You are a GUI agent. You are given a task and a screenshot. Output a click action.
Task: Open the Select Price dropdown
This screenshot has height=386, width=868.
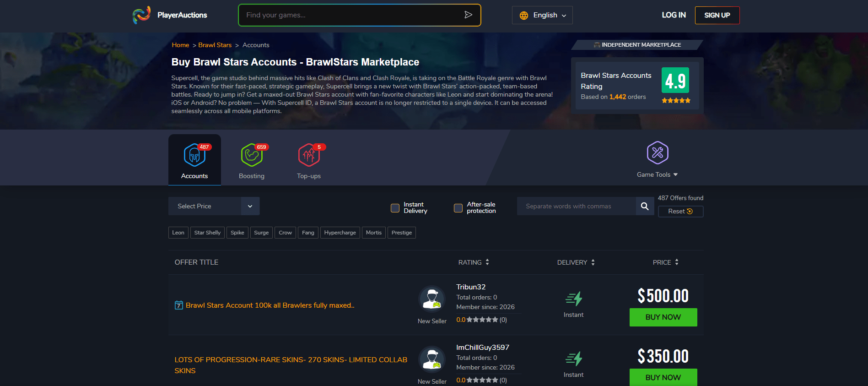point(214,206)
